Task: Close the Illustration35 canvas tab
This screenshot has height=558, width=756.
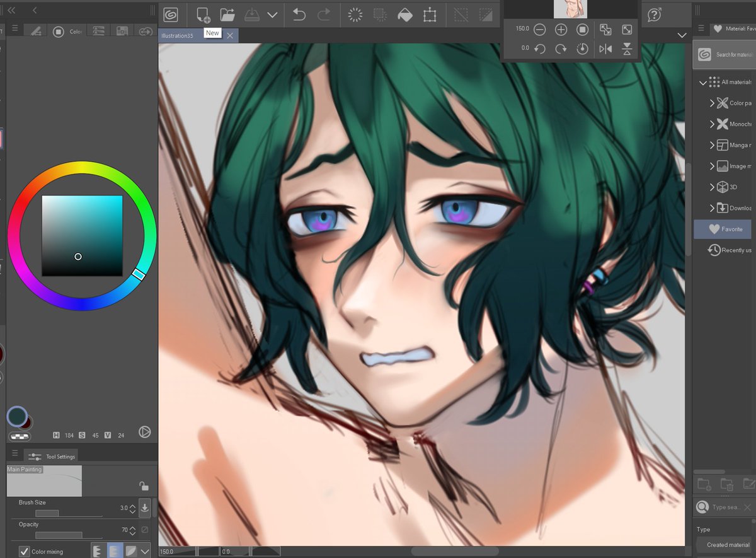Action: (230, 36)
